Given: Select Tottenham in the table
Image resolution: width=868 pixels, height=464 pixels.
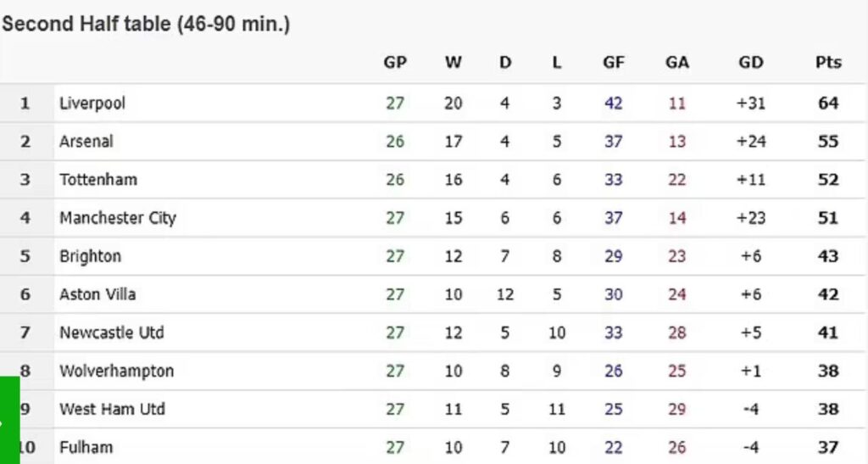Looking at the screenshot, I should pos(98,180).
